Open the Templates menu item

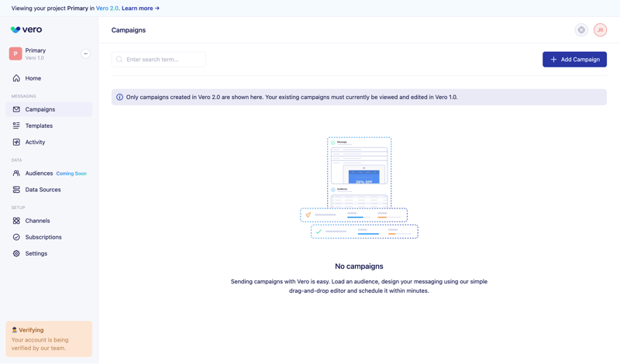39,125
